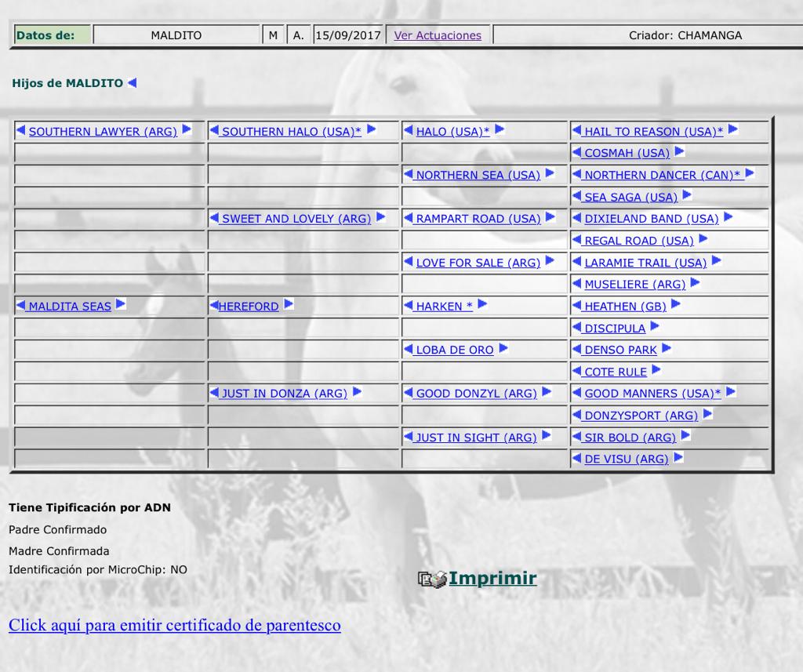803x672 pixels.
Task: Select the SWEET AND LOVELY (ARG) link
Action: 296,219
